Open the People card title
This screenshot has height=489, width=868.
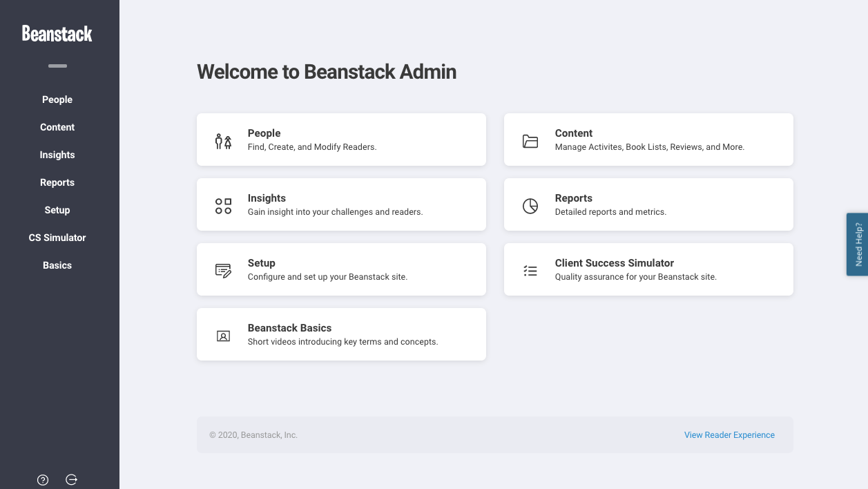[264, 133]
